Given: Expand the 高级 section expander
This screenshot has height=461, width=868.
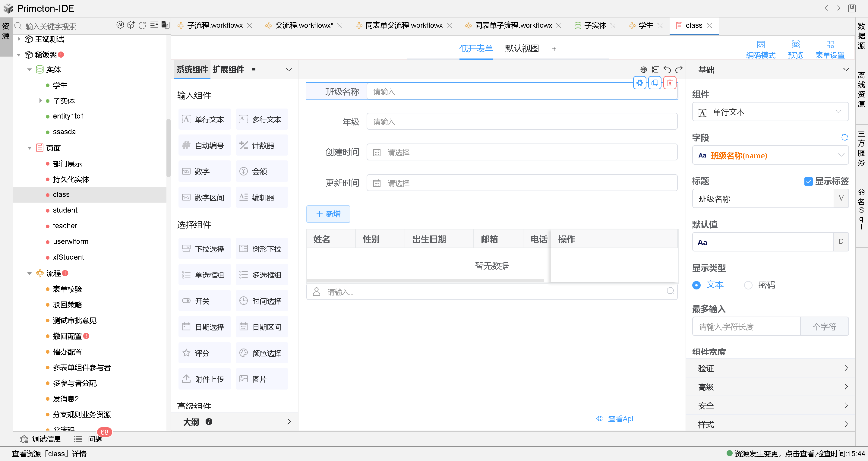Looking at the screenshot, I should tap(772, 386).
